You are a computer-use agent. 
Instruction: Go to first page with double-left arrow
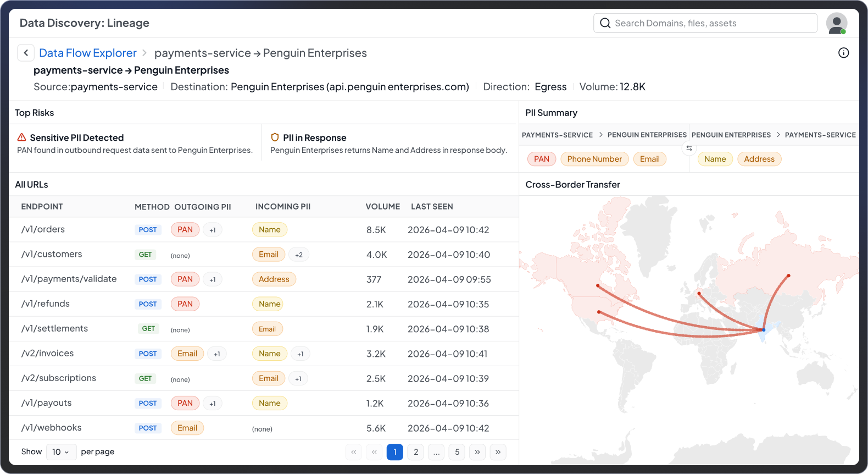(x=354, y=452)
